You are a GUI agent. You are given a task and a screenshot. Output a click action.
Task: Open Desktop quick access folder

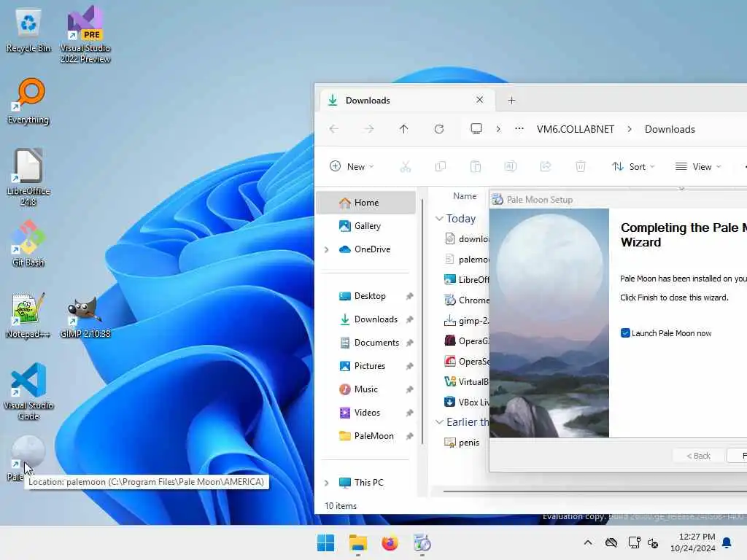tap(366, 296)
